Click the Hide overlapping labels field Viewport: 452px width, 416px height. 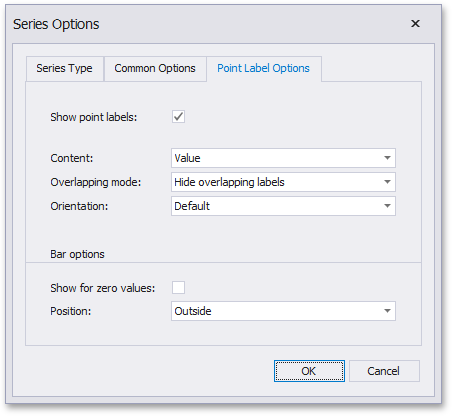tap(283, 182)
